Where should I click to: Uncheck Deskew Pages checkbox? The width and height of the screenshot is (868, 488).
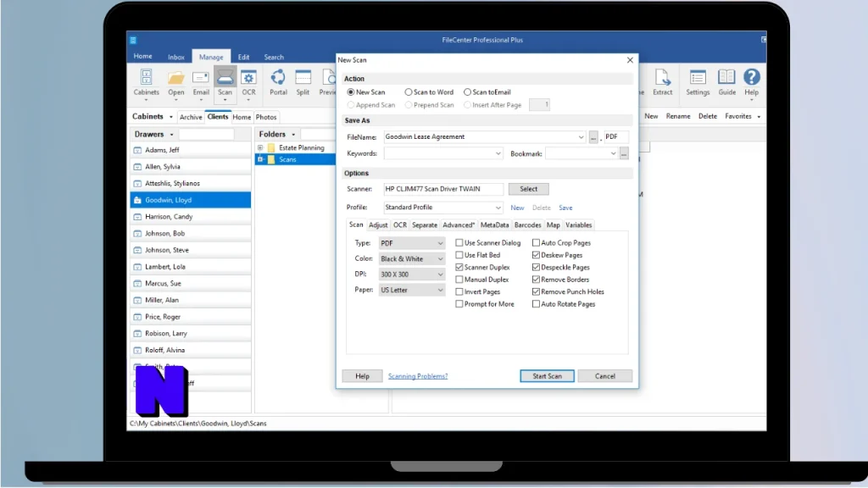[x=536, y=255]
